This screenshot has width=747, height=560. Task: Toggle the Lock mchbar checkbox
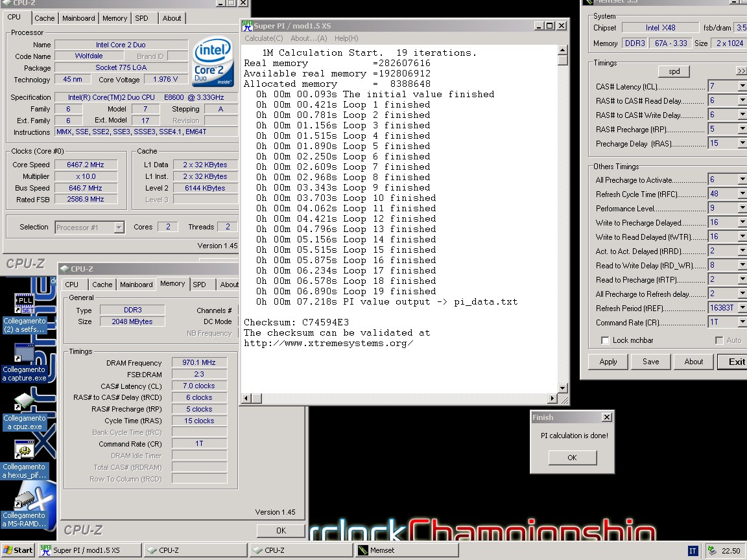point(605,340)
